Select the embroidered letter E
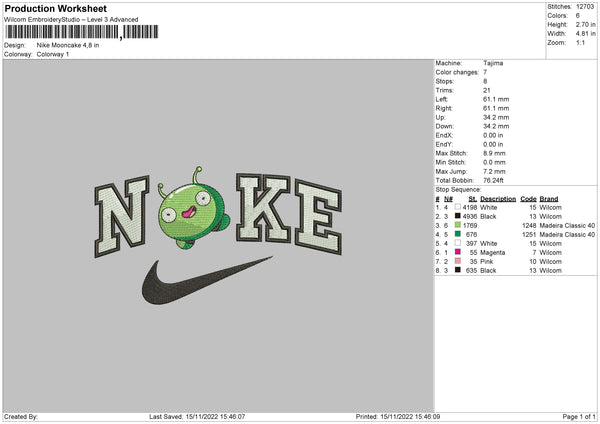This screenshot has width=600, height=424. coord(318,217)
